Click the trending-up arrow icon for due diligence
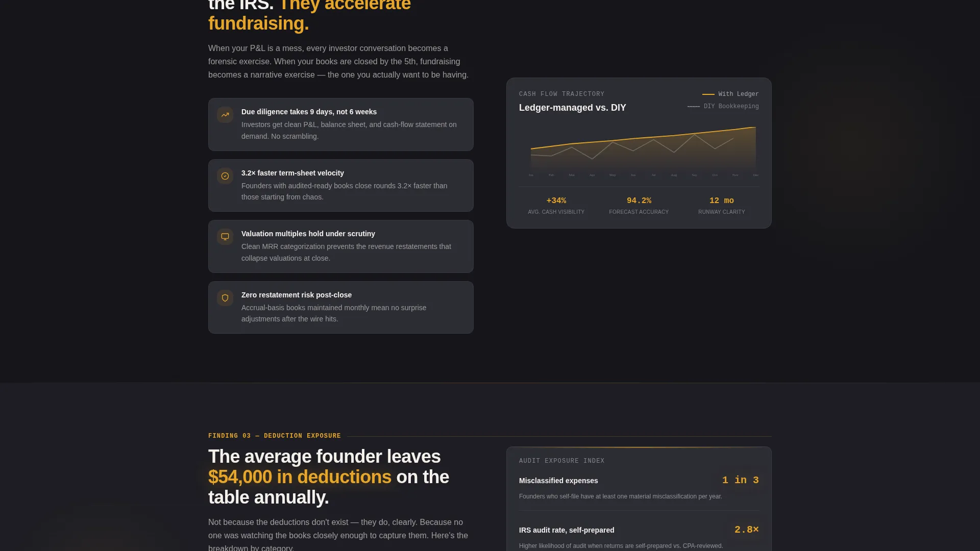This screenshot has height=551, width=980. [225, 115]
